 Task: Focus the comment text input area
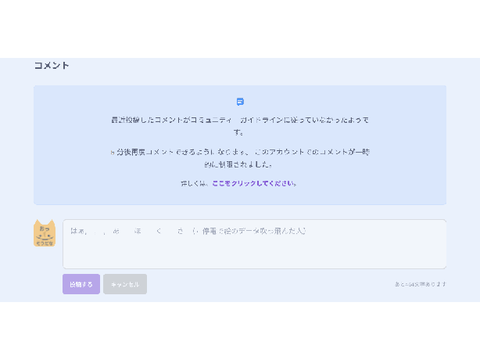click(x=254, y=244)
